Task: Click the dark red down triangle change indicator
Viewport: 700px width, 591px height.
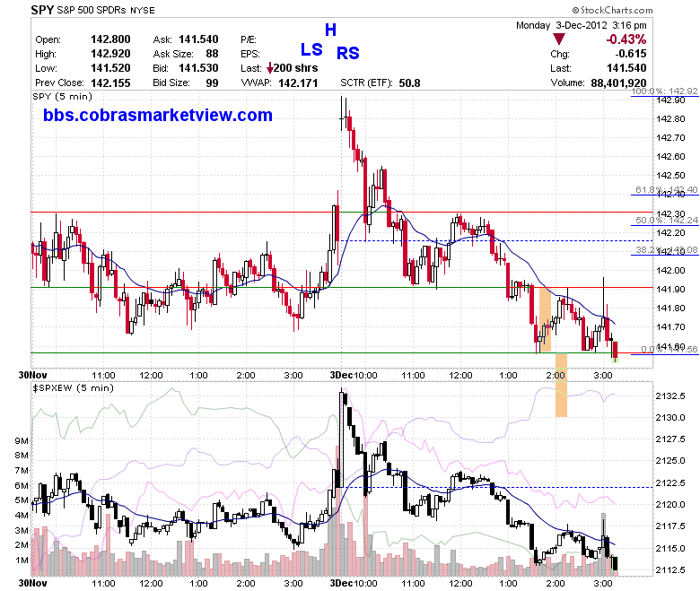Action: coord(559,39)
